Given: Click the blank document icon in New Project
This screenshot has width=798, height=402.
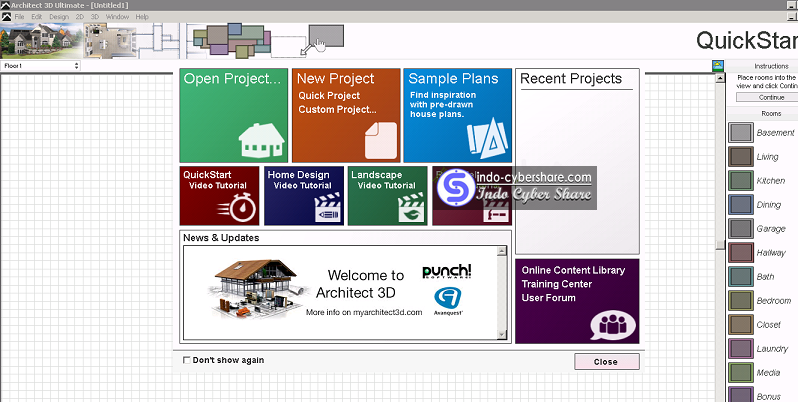Looking at the screenshot, I should pyautogui.click(x=381, y=140).
